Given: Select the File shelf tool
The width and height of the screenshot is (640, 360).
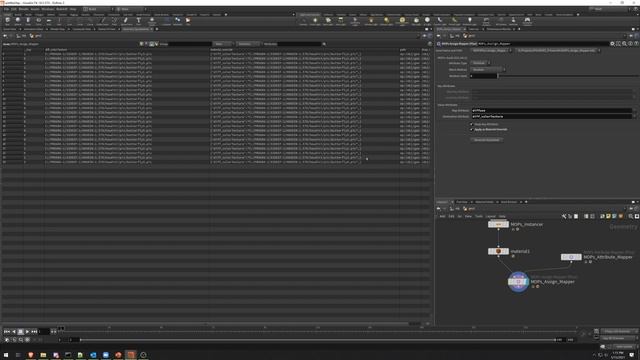Looking at the screenshot, I should pos(188,21).
